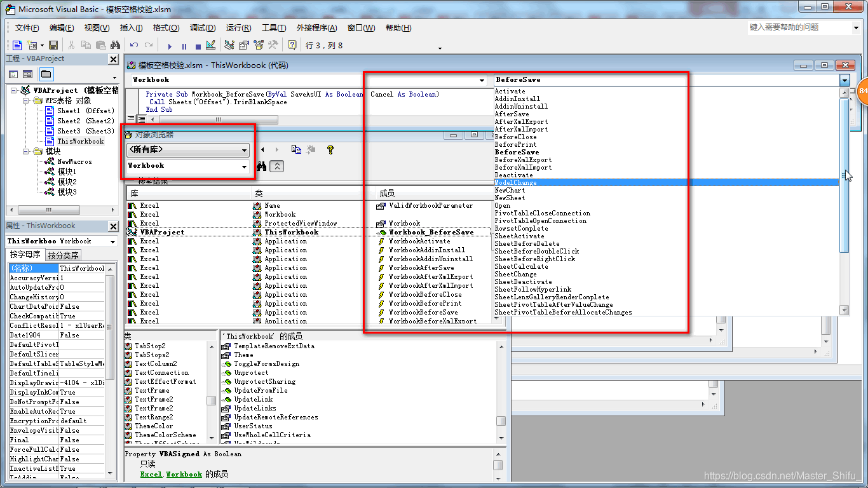868x488 pixels.
Task: Select WorkbookBeforeClose in the members column
Action: [425, 294]
